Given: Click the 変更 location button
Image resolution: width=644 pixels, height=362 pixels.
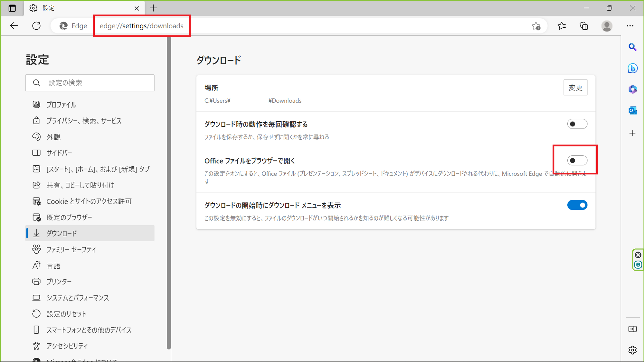Looking at the screenshot, I should click(575, 88).
